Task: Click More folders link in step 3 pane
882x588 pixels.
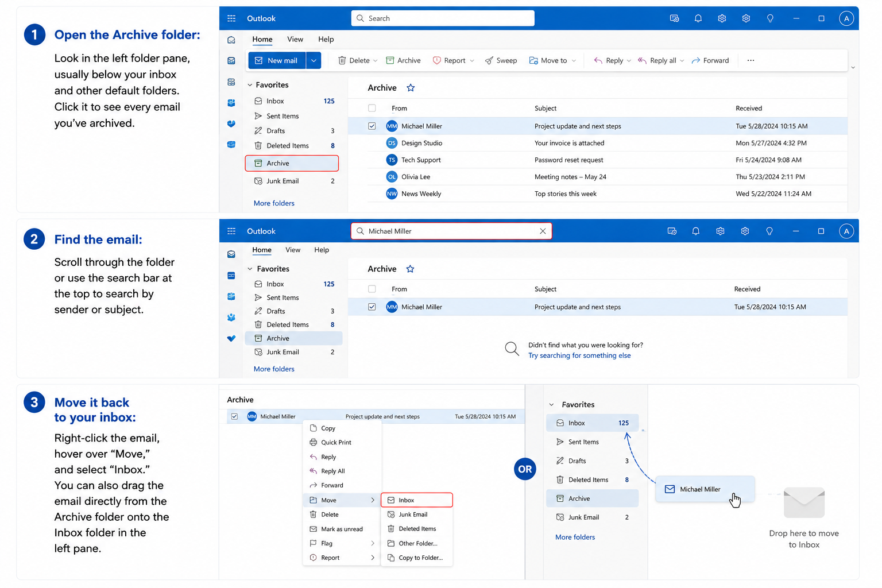Action: tap(575, 537)
